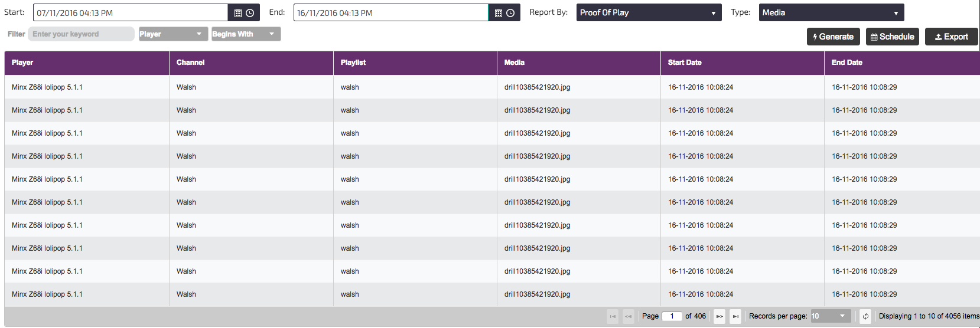
Task: Select 'Minx Z68i lolipop 5.1.1' in first row
Action: coord(47,87)
